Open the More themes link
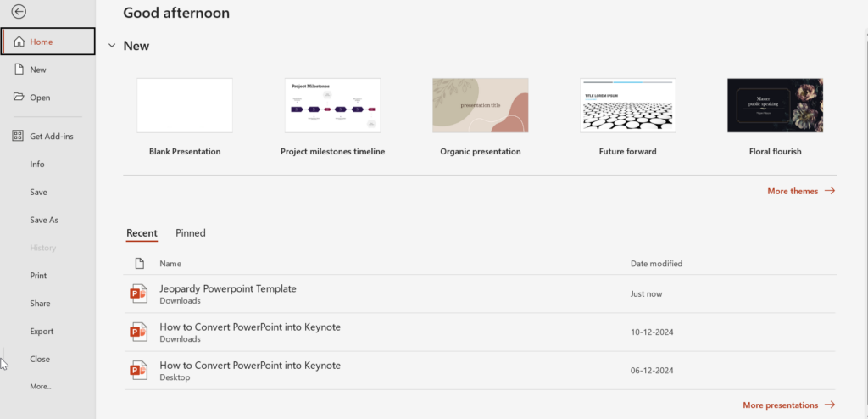 pos(800,192)
